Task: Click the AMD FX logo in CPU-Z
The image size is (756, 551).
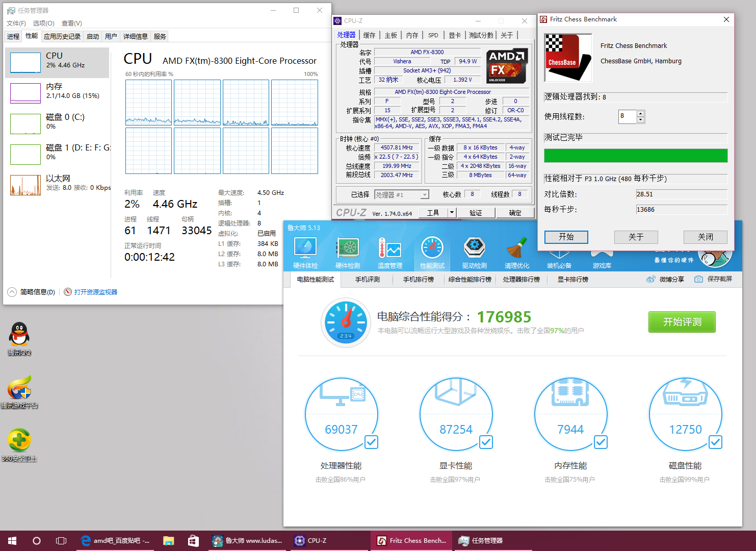Action: [x=506, y=66]
